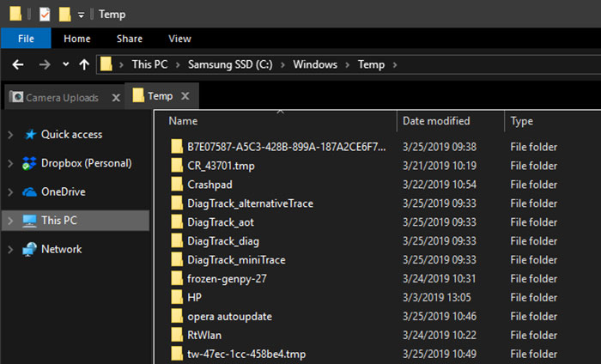Select the Camera Uploads tab

click(x=61, y=97)
